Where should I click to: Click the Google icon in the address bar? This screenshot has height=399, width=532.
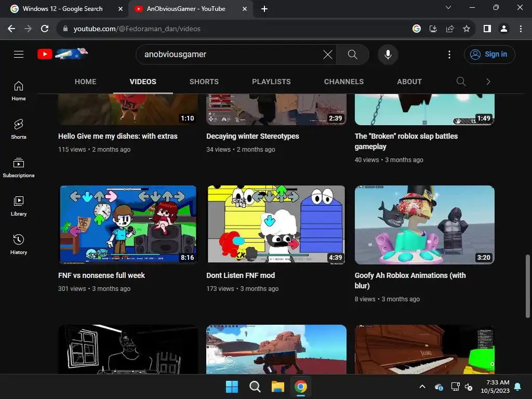(417, 29)
